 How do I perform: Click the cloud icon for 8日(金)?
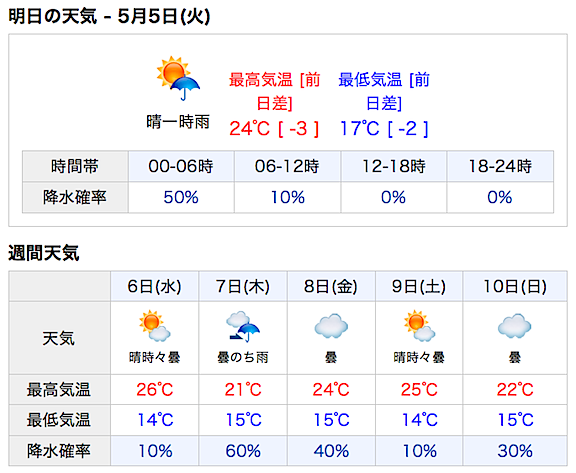coord(331,326)
